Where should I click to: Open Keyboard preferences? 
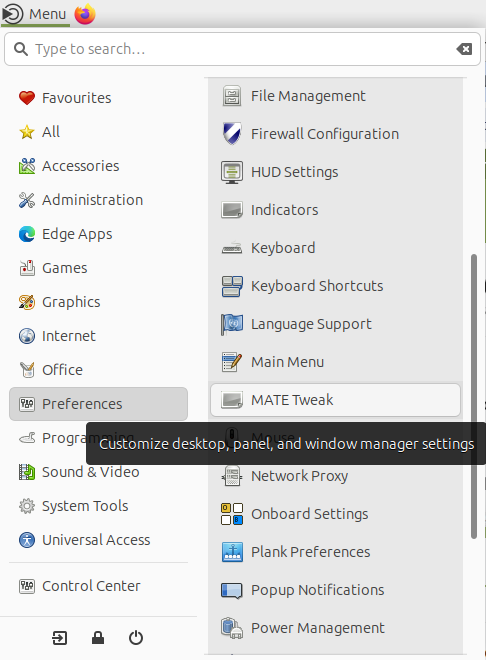(335, 248)
